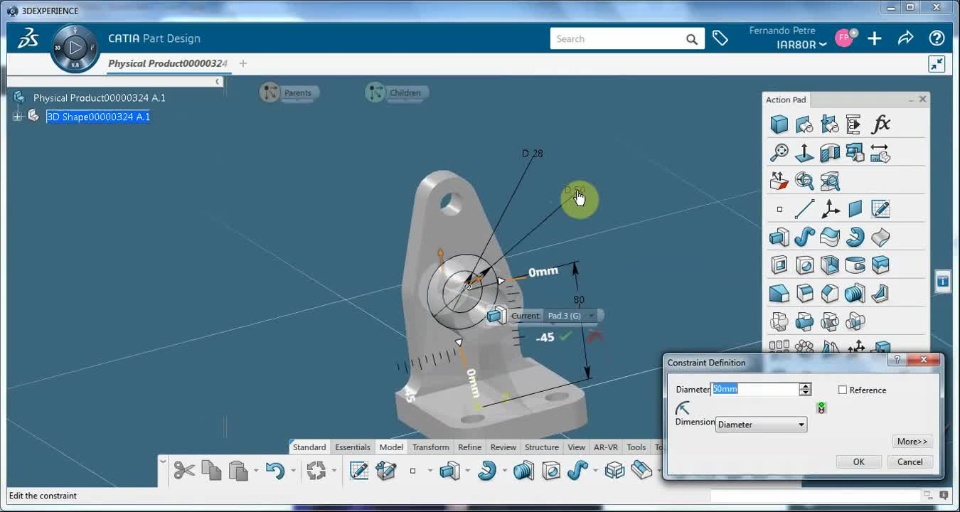Click OK in Constraint Definition dialog
The image size is (960, 512).
click(x=858, y=462)
